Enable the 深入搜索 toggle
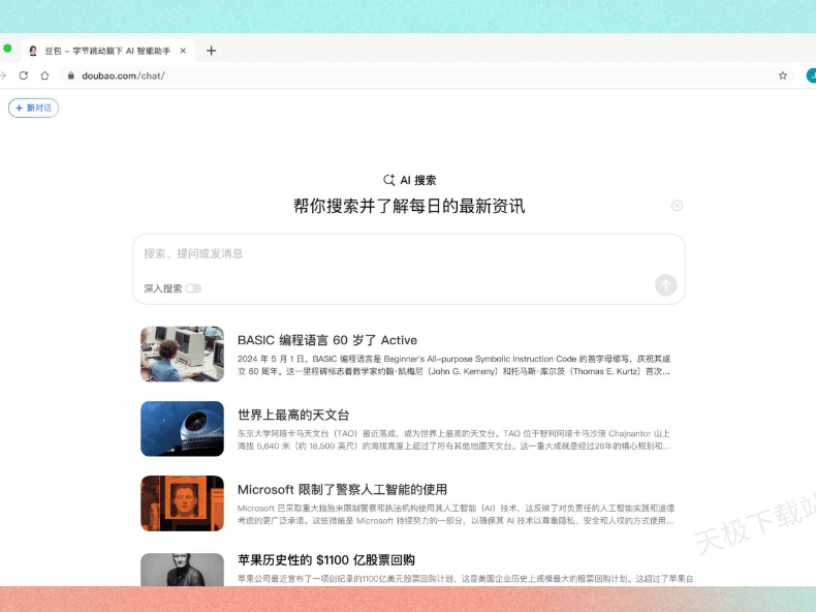816x612 pixels. pos(193,288)
